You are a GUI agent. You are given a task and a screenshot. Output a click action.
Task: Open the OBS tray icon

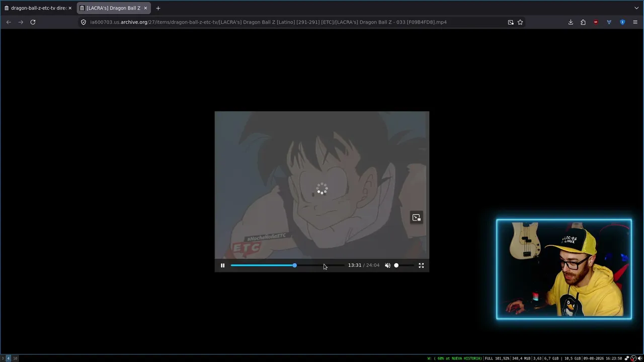pos(633,358)
